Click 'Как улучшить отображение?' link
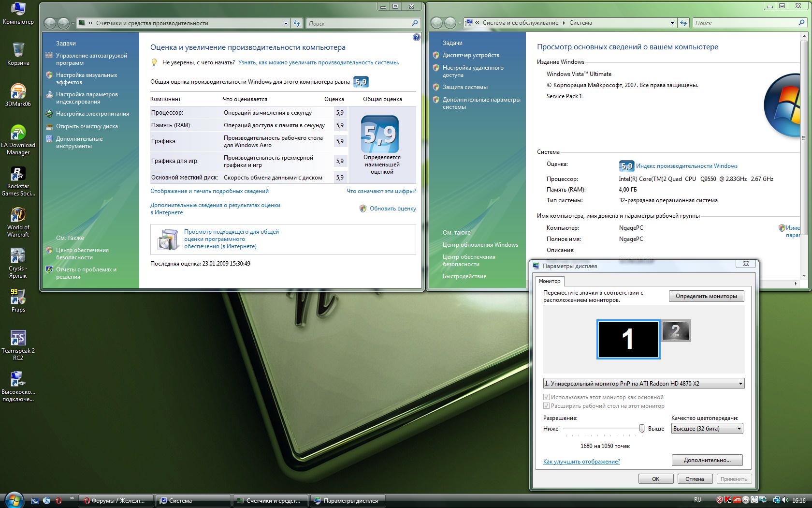Screen dimensions: 812x508 pos(581,462)
